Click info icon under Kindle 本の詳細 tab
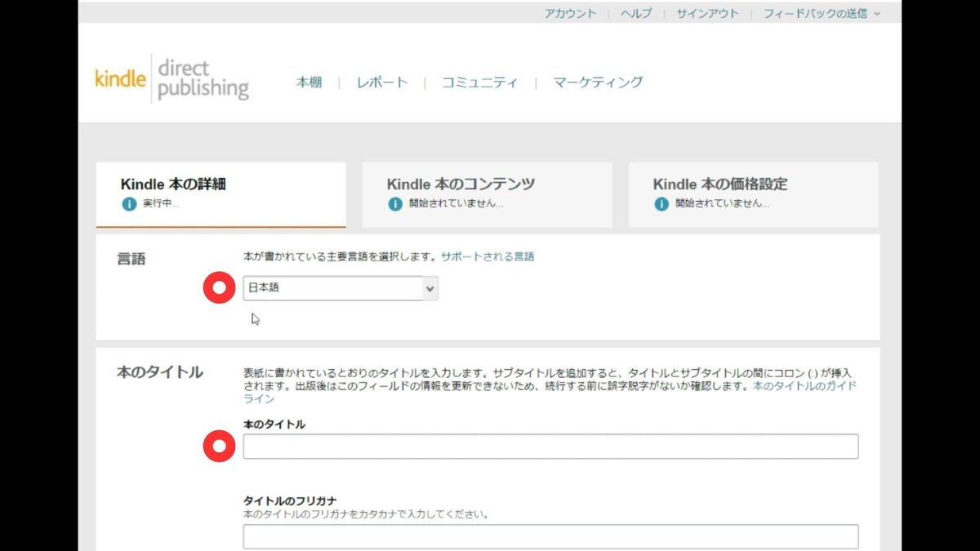 (129, 203)
